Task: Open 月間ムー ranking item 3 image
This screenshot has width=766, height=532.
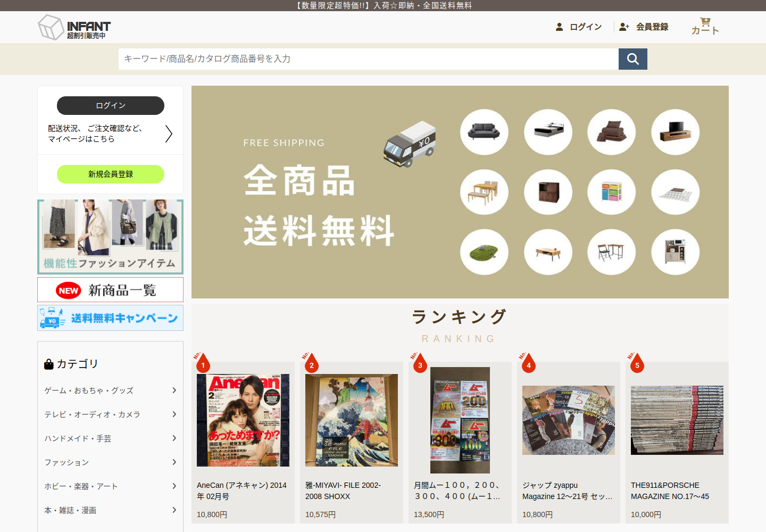Action: (460, 420)
